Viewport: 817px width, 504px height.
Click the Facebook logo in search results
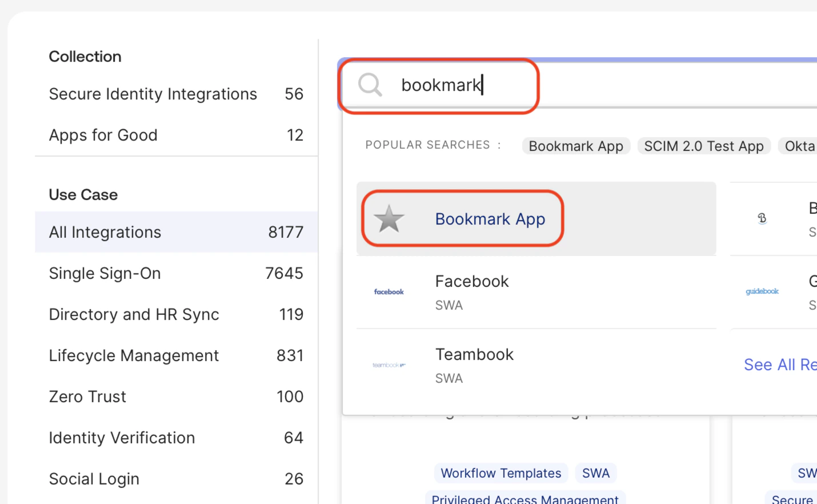tap(389, 291)
